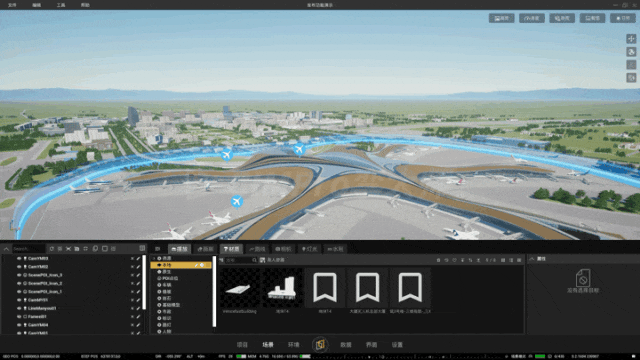Toggle the eye on the row above Fanwei01
The height and width of the screenshot is (360, 640).
point(19,308)
